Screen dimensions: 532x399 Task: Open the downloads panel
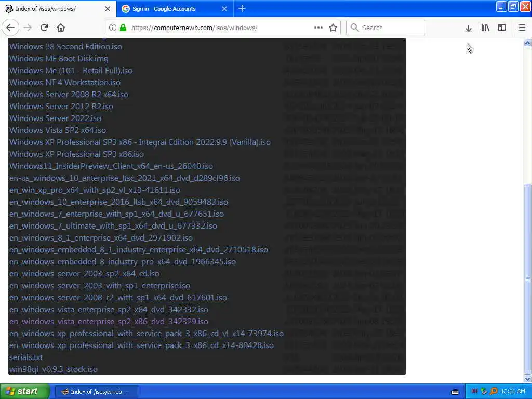[468, 28]
